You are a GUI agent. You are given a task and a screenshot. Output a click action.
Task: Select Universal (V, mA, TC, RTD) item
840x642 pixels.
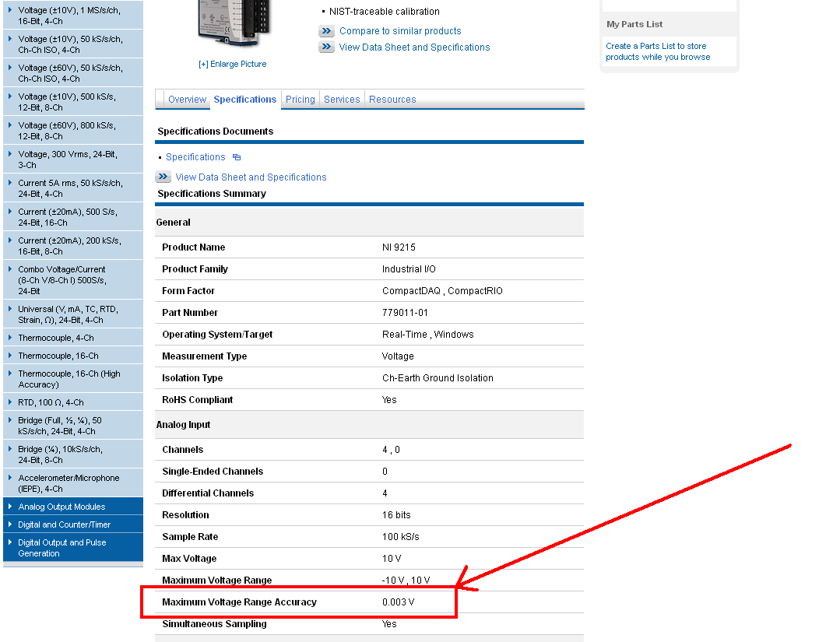(73, 314)
